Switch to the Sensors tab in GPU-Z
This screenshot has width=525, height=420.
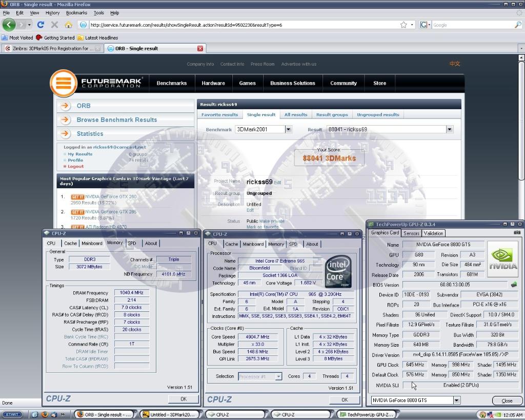(x=411, y=233)
